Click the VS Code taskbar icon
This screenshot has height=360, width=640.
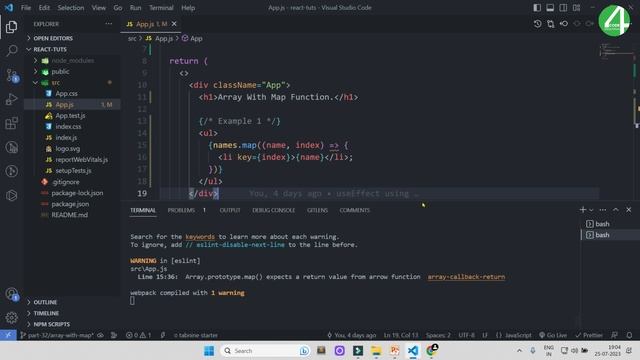tap(413, 351)
